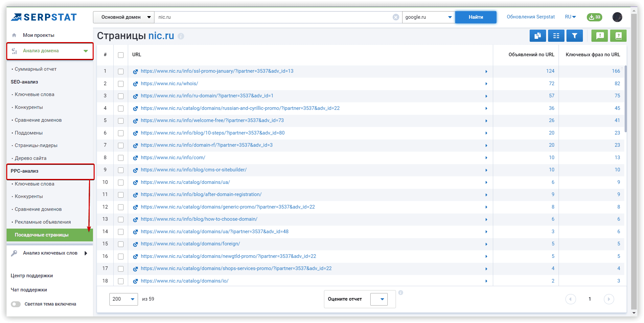This screenshot has width=644, height=323.
Task: Go to next page arrow
Action: [x=609, y=299]
